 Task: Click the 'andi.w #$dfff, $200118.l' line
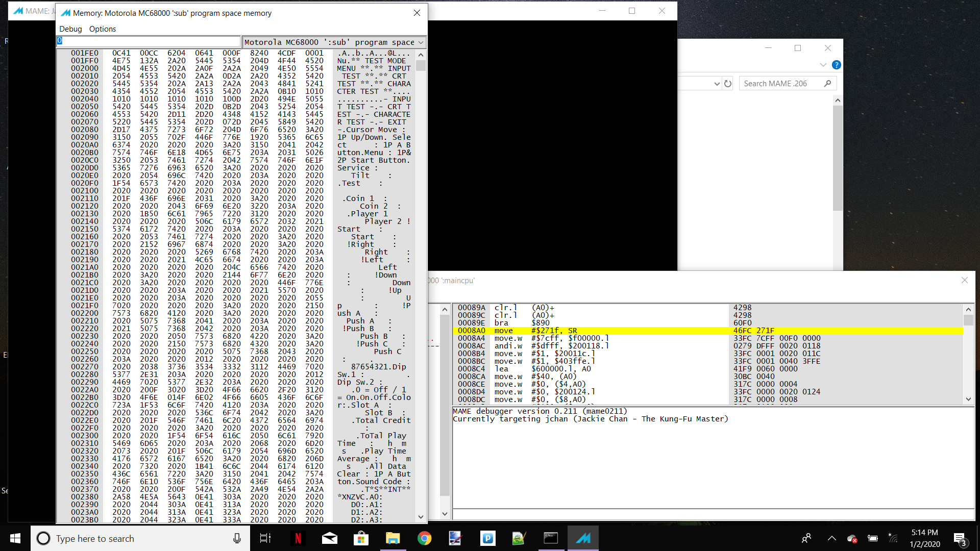[x=707, y=346]
